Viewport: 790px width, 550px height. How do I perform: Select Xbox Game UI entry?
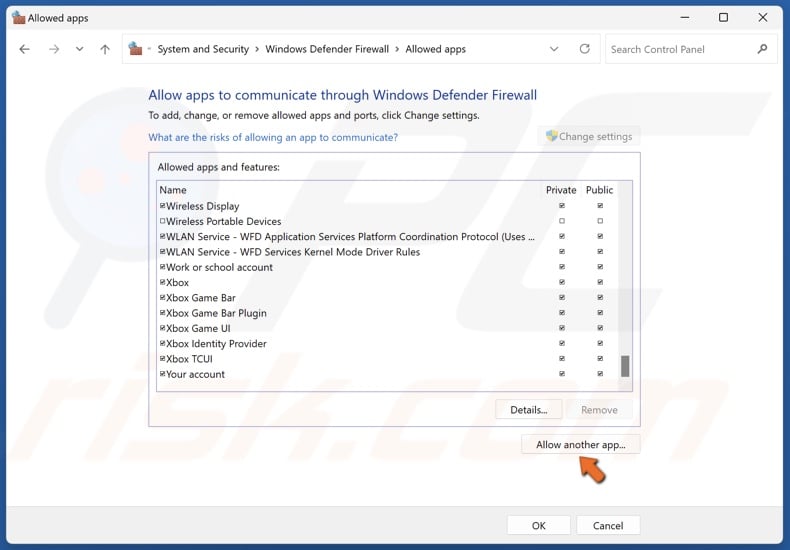point(198,328)
